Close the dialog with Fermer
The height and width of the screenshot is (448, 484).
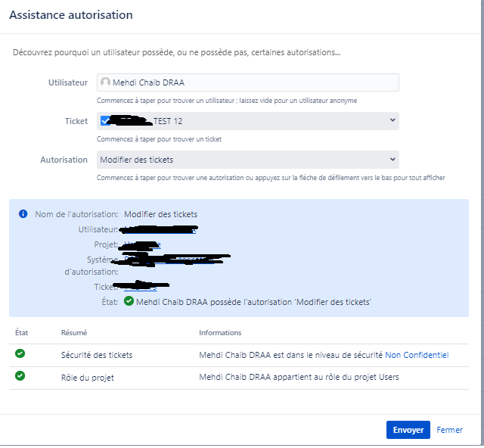449,430
